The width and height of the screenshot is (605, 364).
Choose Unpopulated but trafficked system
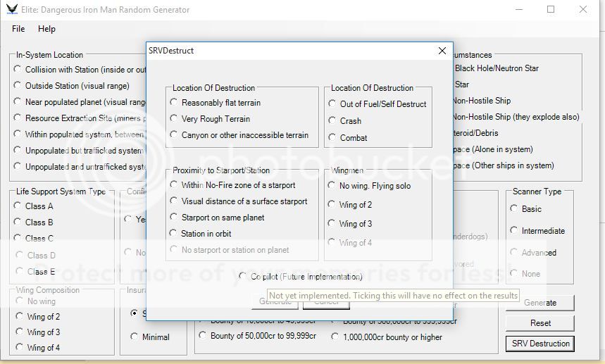(x=80, y=151)
